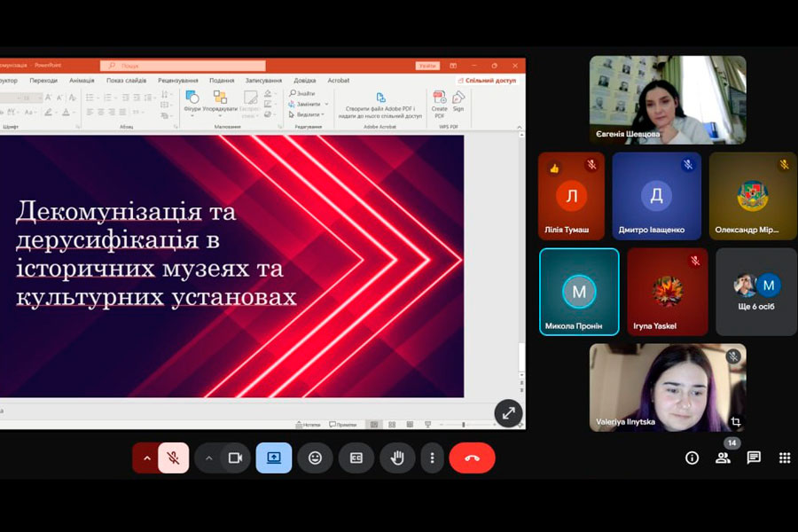Open audio settings chevron beside the microphone

click(146, 458)
